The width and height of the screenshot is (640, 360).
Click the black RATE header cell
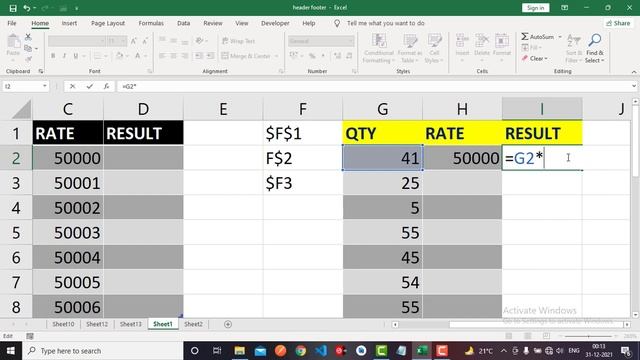click(68, 133)
